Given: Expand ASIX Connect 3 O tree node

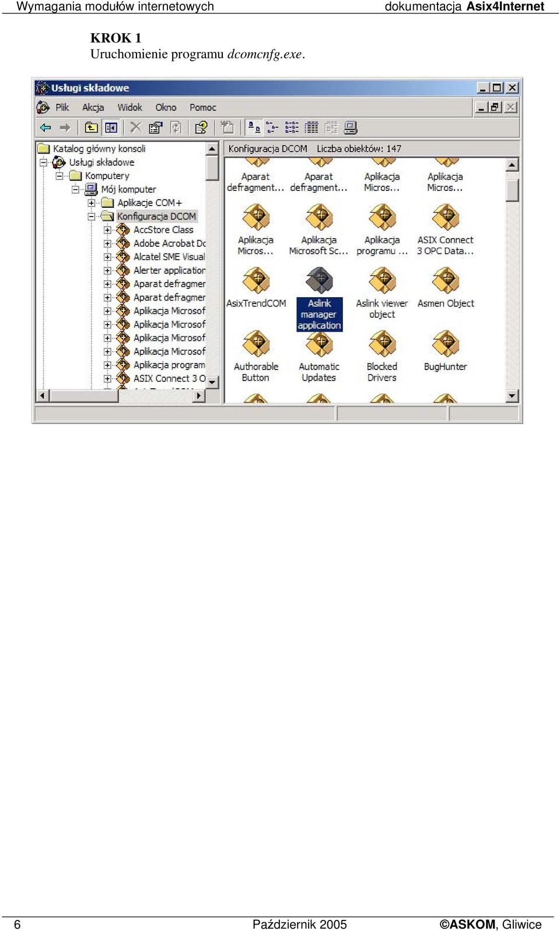Looking at the screenshot, I should point(107,378).
